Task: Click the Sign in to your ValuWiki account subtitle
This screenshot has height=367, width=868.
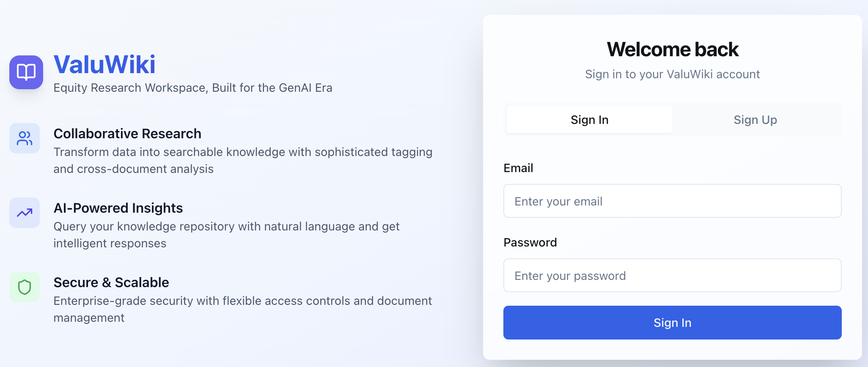Action: click(673, 74)
